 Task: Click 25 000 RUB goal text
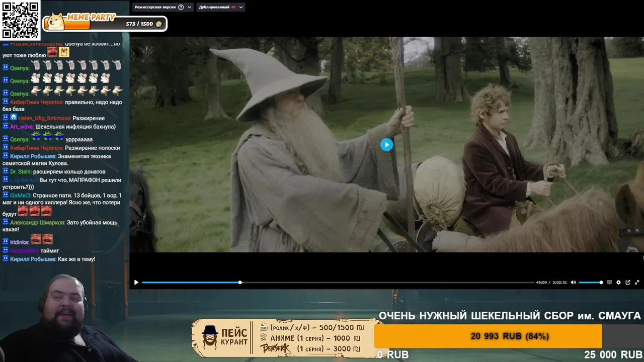coord(613,355)
